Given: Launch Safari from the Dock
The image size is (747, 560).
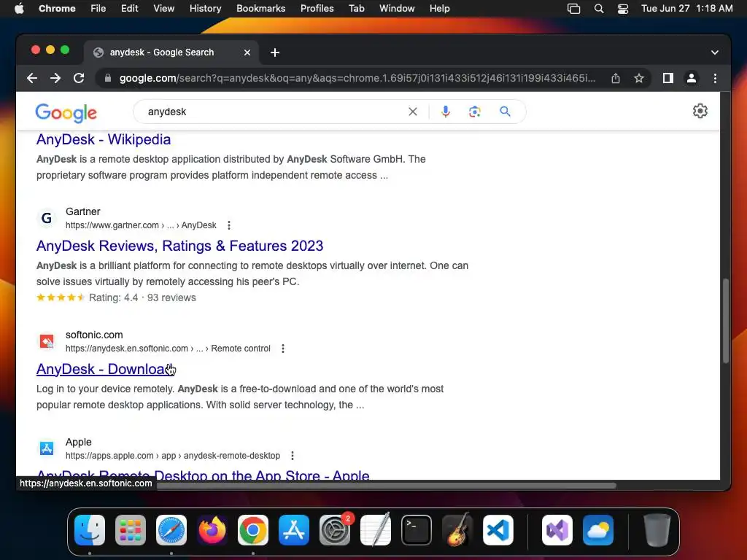Looking at the screenshot, I should tap(171, 530).
